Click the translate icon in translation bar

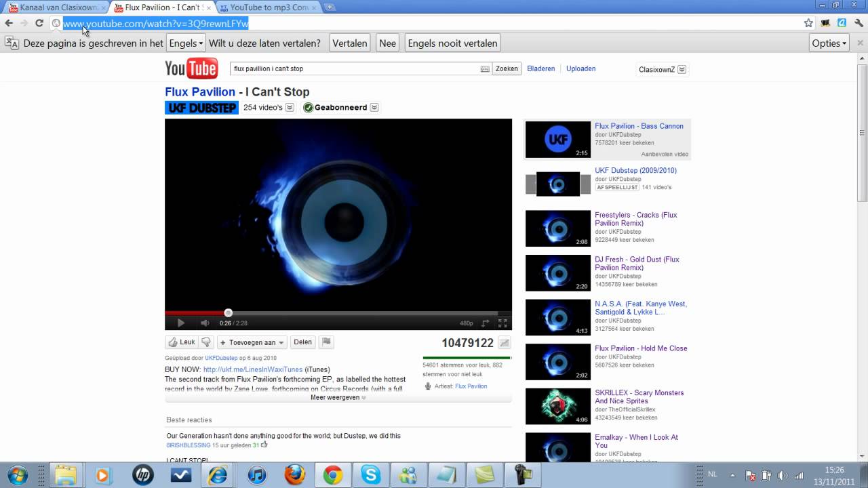12,43
